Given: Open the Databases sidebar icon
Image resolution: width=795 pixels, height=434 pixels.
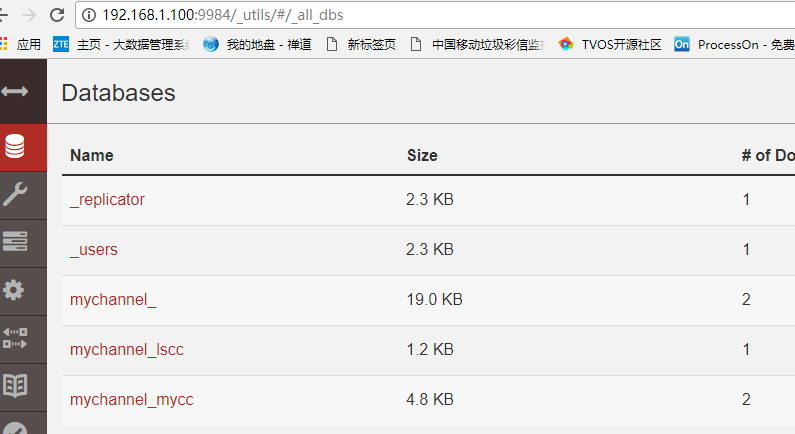Looking at the screenshot, I should 15,147.
